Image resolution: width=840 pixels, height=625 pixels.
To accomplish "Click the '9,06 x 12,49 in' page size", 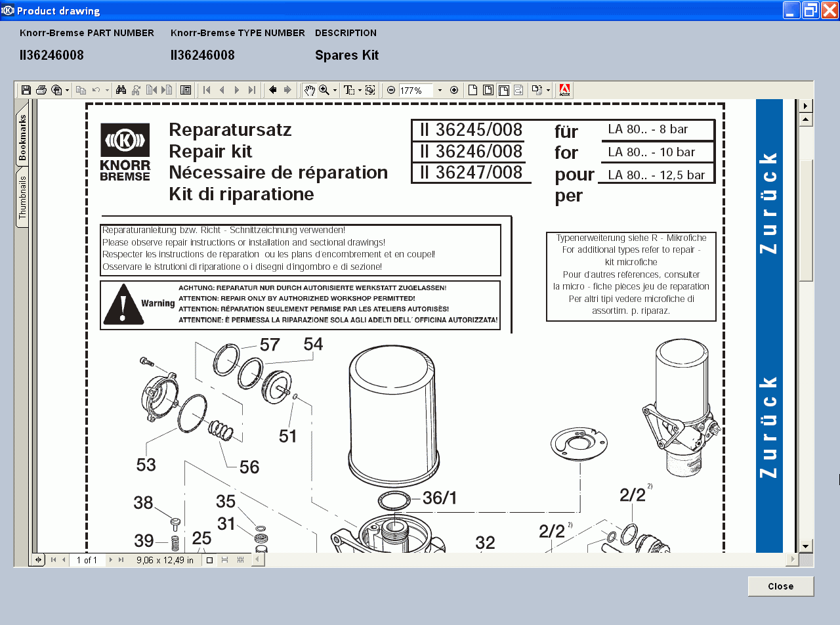I will 165,560.
